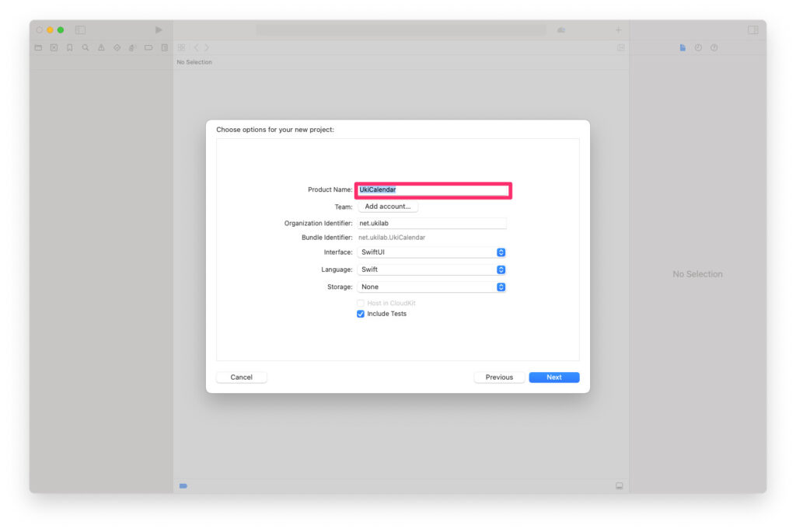This screenshot has width=796, height=532.
Task: Show the Quick Help inspector icon
Action: 714,47
